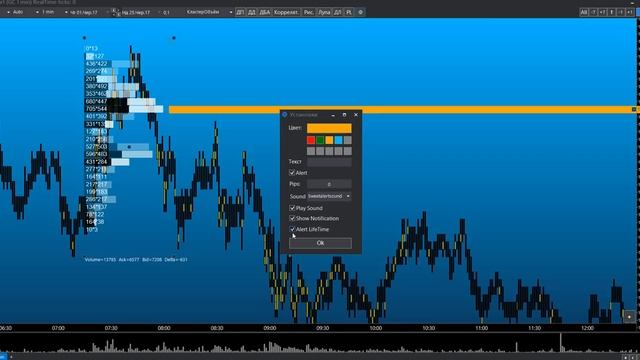Click the All button in top-right toolbar

coord(584,12)
